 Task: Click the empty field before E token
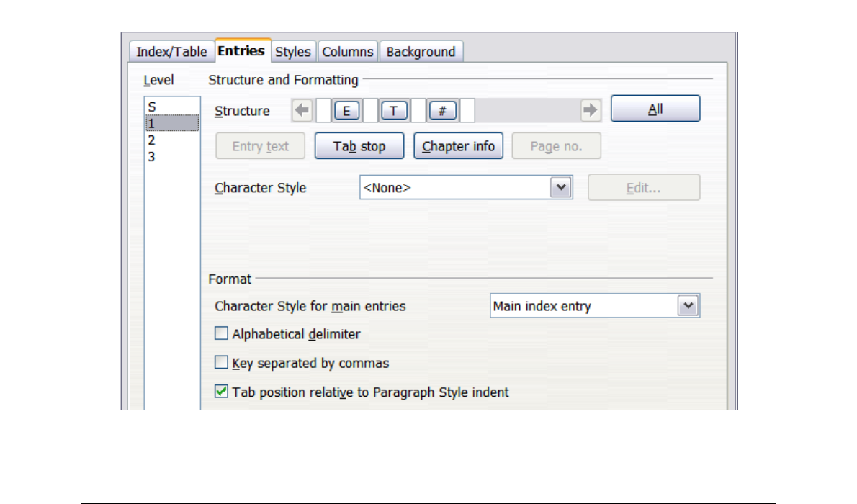point(323,111)
